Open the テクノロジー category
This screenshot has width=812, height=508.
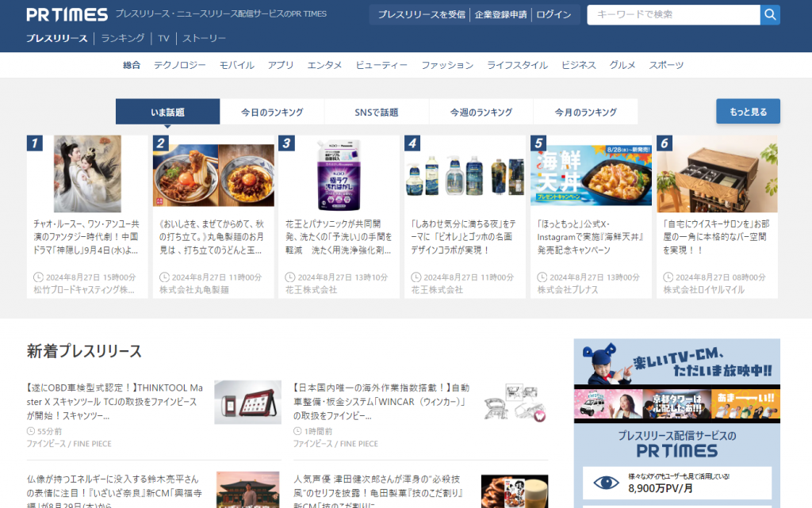(x=180, y=65)
